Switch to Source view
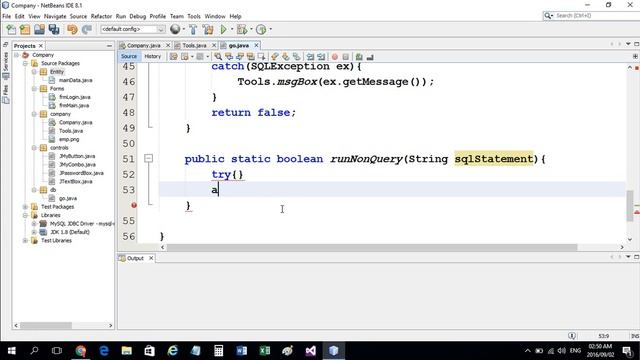Screen dimensions: 640x360 (x=129, y=57)
